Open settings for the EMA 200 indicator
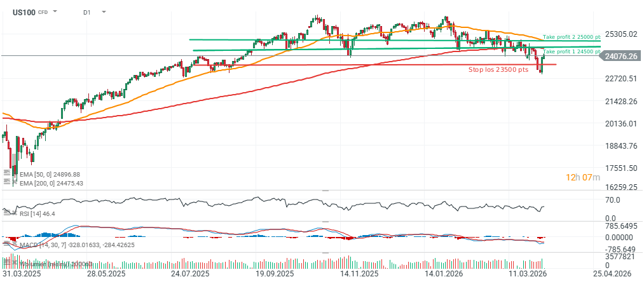Screen dimensions: 644x284 coord(6,183)
